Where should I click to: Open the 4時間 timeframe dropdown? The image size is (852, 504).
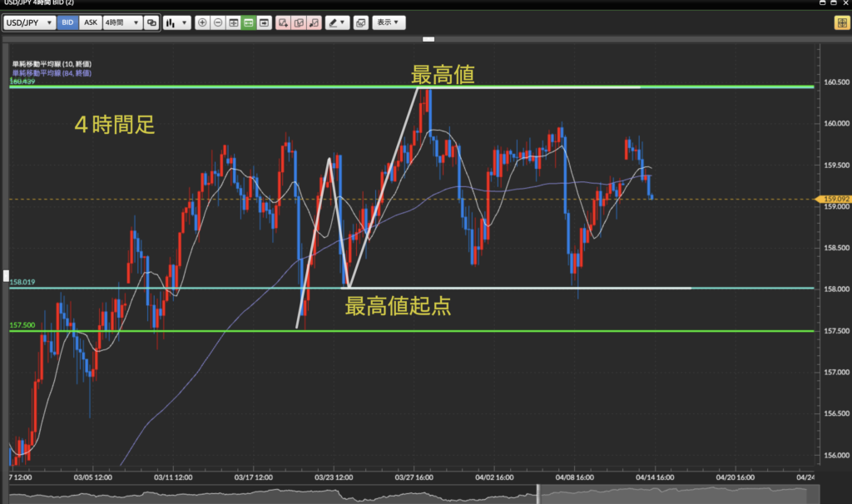point(121,23)
